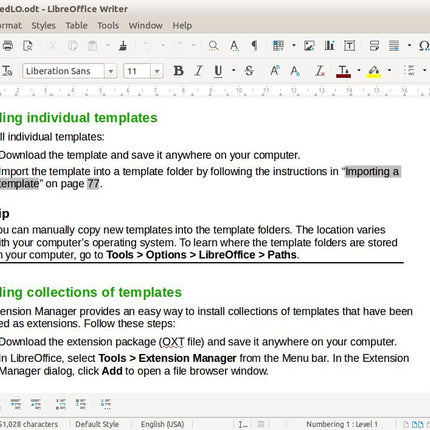Expand the Underline style dropdown arrow

(233, 70)
